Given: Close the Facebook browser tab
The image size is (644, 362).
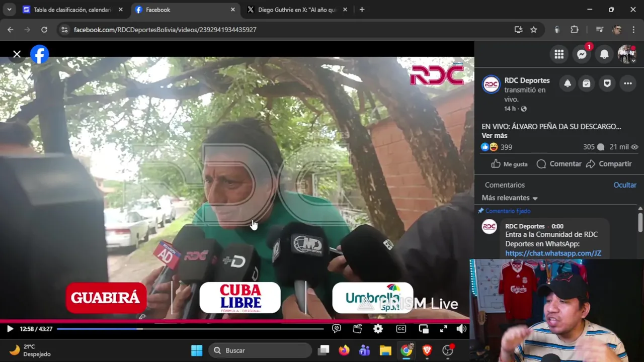Looking at the screenshot, I should (233, 10).
